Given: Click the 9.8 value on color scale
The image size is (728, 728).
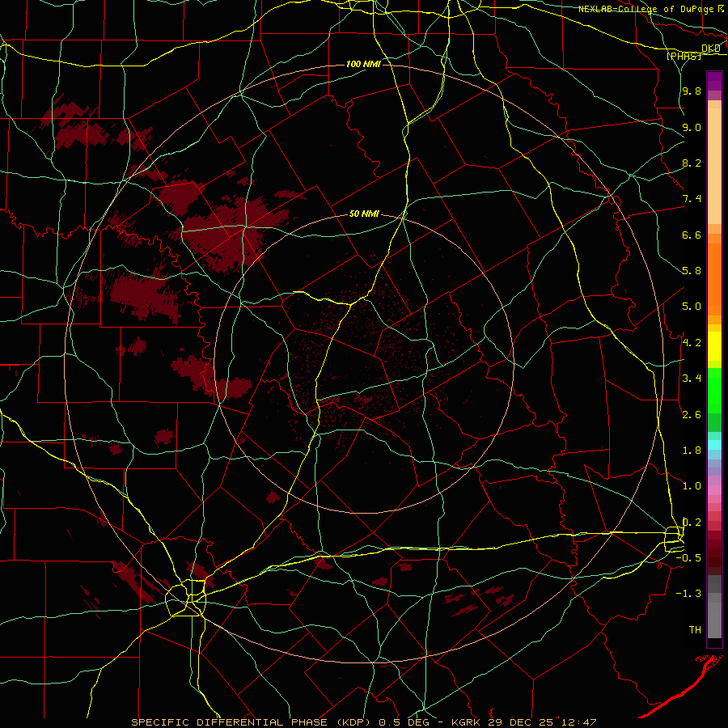Looking at the screenshot, I should [692, 91].
